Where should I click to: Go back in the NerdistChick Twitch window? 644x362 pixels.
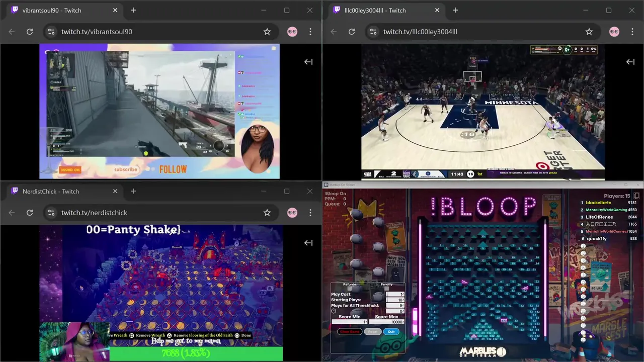click(12, 213)
